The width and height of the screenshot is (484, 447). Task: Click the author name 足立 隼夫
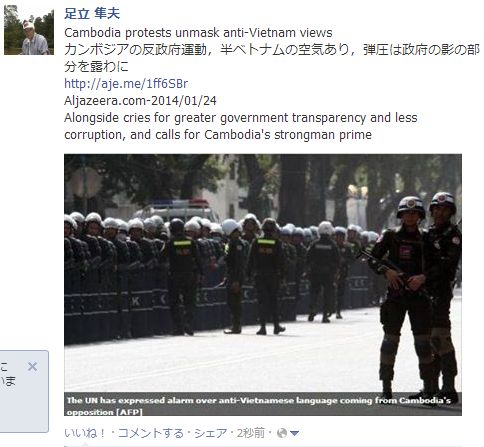coord(92,14)
